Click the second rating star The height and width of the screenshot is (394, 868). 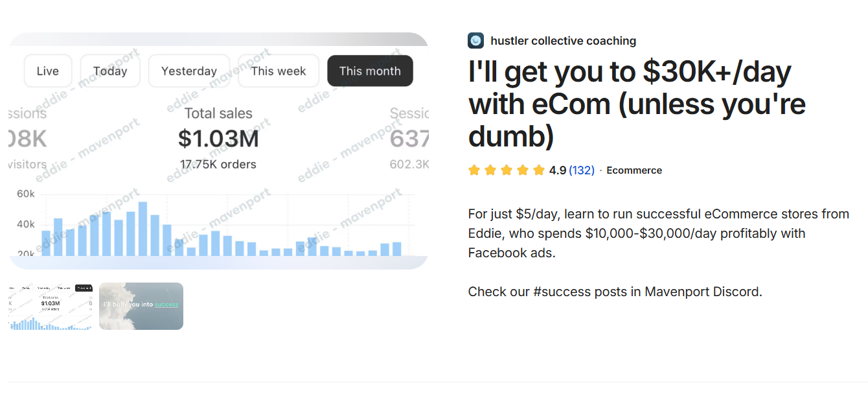490,170
